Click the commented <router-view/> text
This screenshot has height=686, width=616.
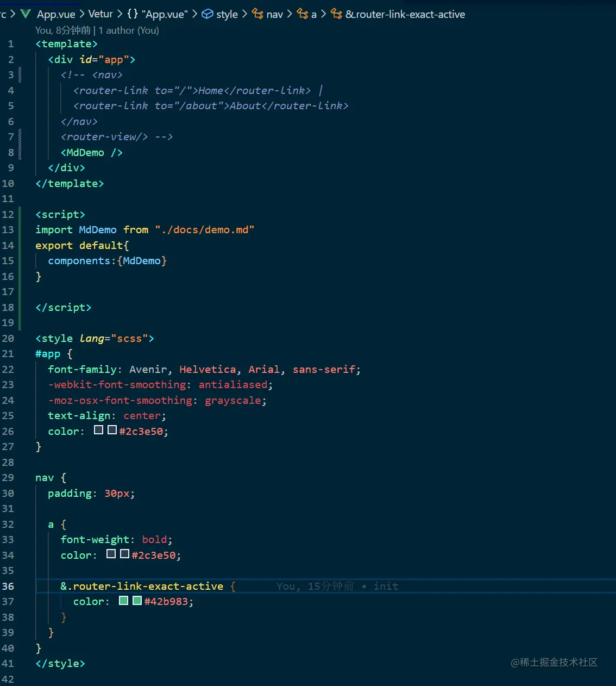tap(104, 136)
